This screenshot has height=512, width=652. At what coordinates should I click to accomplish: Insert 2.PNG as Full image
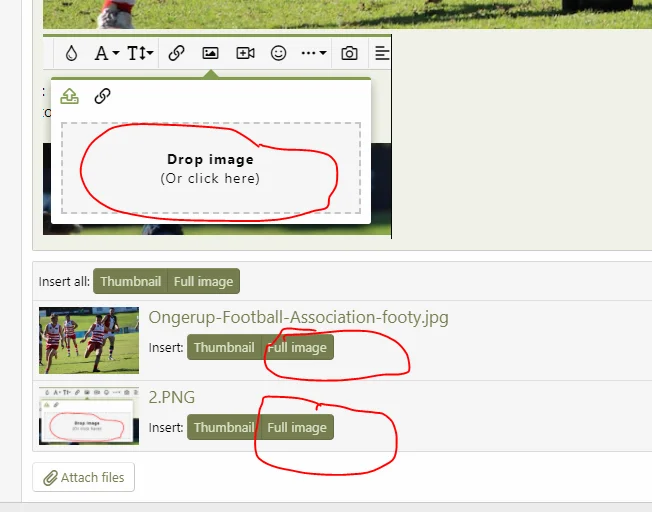click(x=297, y=427)
